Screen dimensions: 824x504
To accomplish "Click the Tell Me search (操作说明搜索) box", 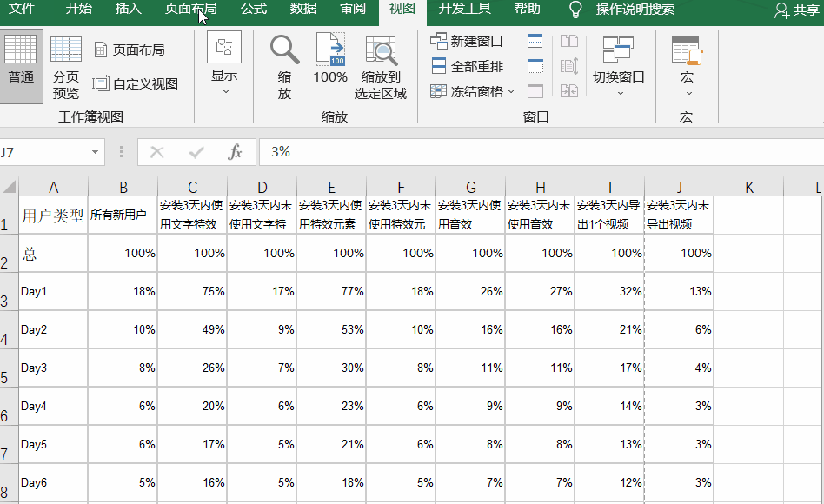I will 623,10.
